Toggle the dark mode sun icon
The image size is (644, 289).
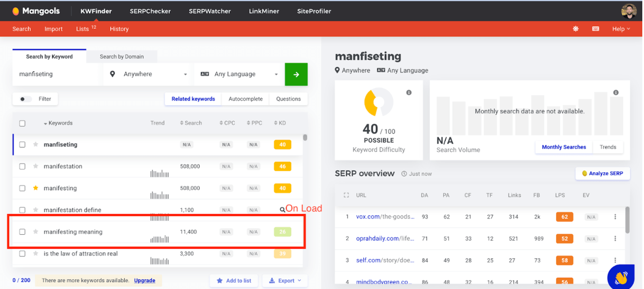point(575,28)
